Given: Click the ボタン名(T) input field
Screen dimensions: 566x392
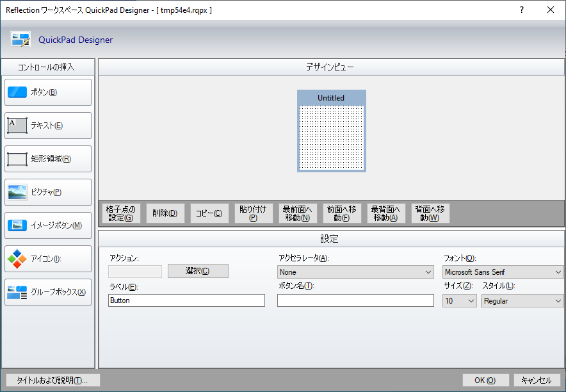Looking at the screenshot, I should [355, 300].
